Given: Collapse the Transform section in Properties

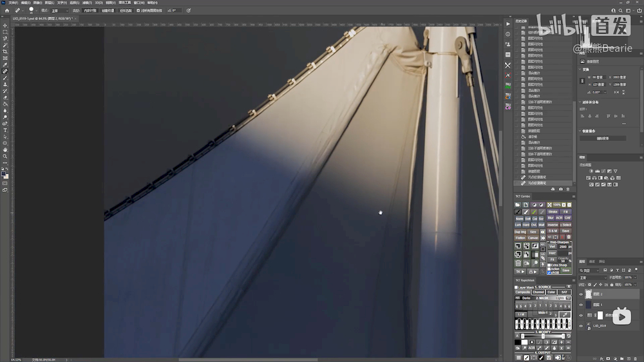Looking at the screenshot, I should [x=580, y=70].
